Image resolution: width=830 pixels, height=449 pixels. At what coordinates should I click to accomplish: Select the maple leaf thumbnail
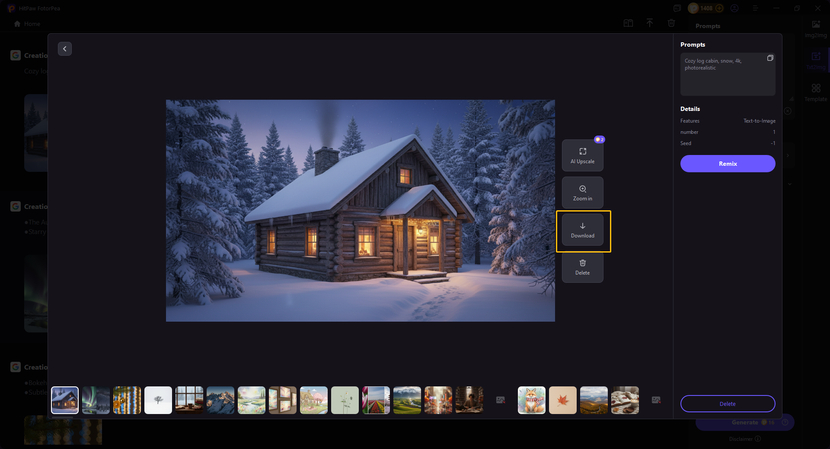coord(563,400)
